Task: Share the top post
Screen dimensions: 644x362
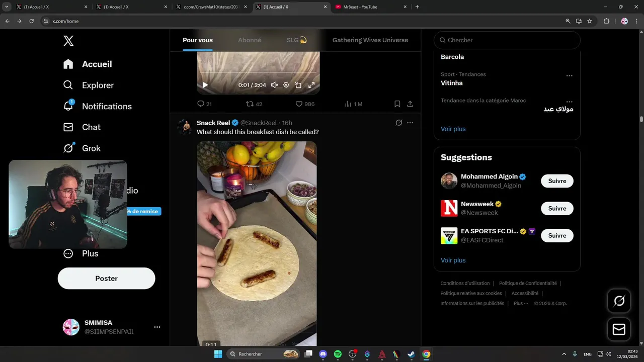Action: pyautogui.click(x=410, y=104)
